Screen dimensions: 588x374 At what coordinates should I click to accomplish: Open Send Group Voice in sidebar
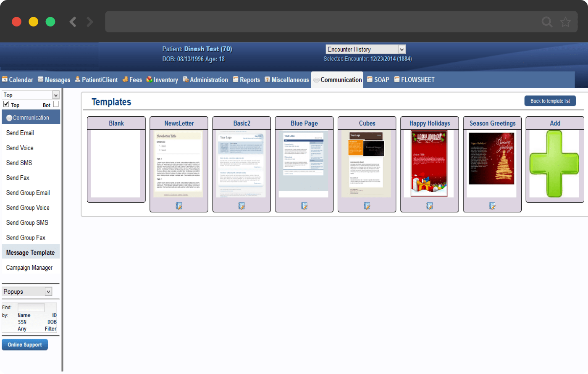pos(28,208)
